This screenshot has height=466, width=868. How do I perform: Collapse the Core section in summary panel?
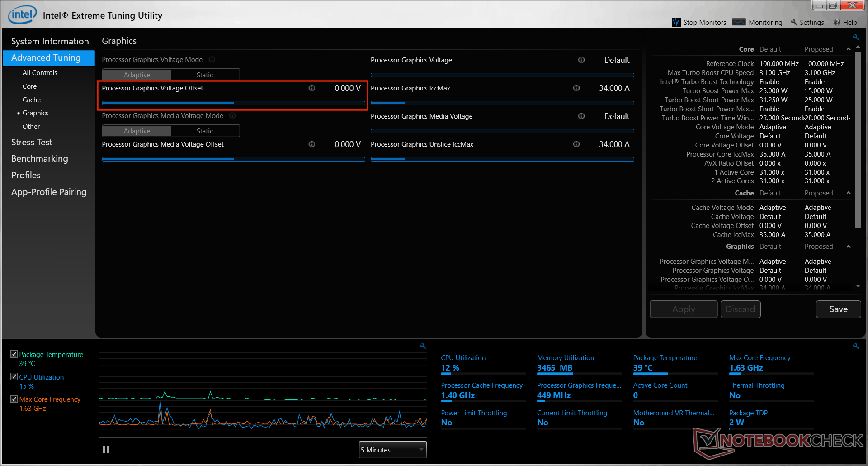pos(849,49)
